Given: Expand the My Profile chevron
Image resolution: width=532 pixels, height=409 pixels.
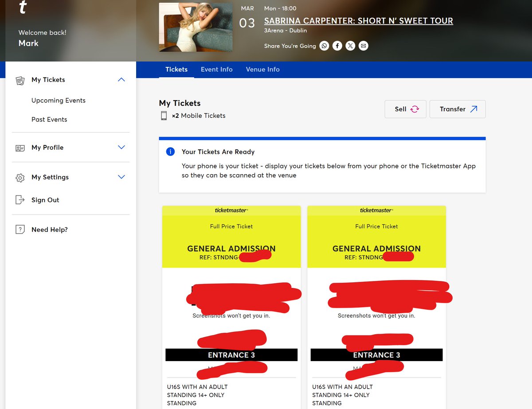Looking at the screenshot, I should [121, 147].
